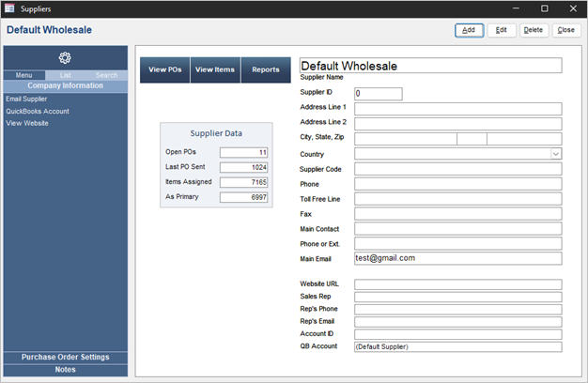Image resolution: width=588 pixels, height=383 pixels.
Task: Click the Suppliers app icon in title bar
Action: click(10, 8)
